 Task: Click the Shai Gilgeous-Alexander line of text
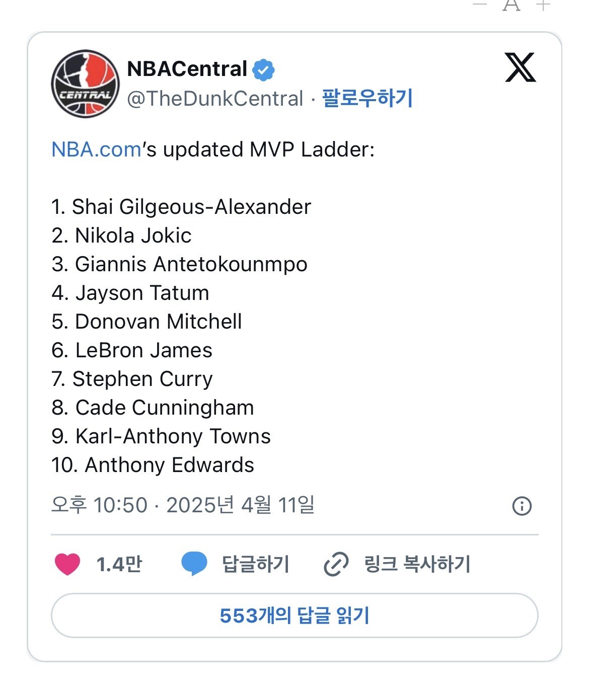(181, 207)
